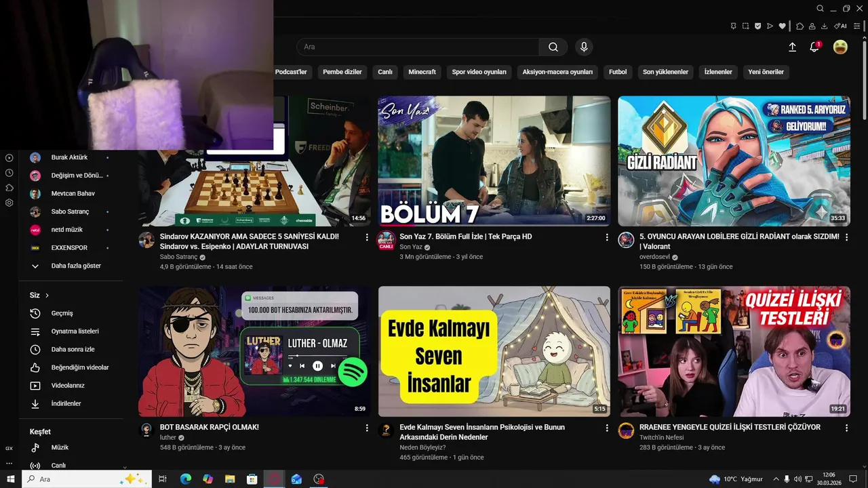Open options menu for BOT BASARAK RAPÇİ video
868x488 pixels.
point(367,428)
